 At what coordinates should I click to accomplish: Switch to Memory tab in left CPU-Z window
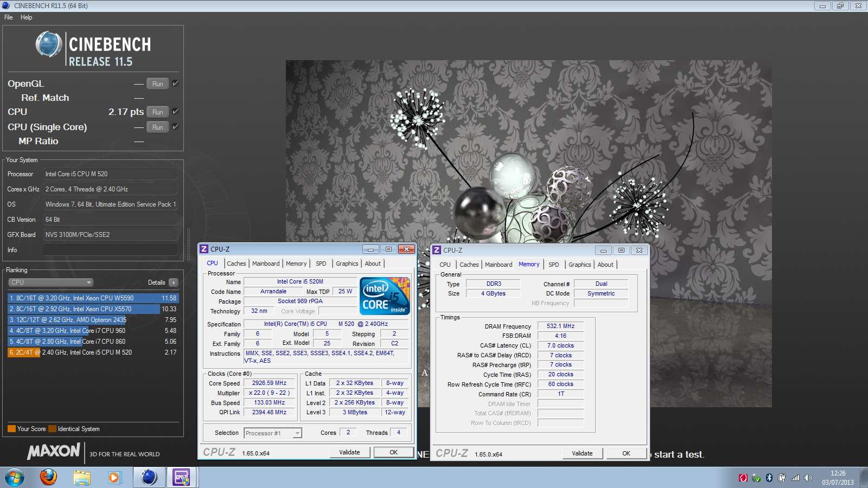(x=296, y=264)
